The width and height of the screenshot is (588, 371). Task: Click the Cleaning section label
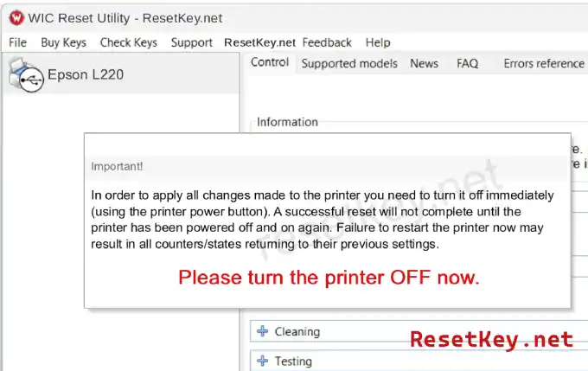297,331
